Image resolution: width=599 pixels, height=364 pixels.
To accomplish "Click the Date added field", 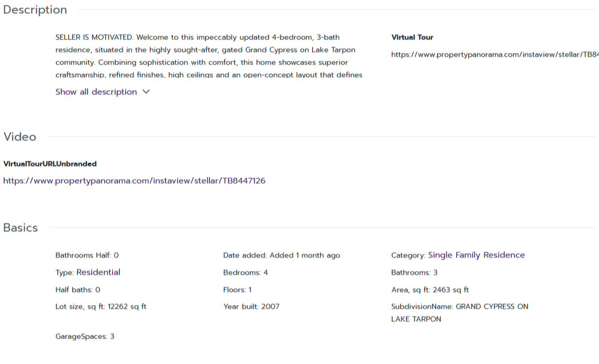I will coord(281,255).
